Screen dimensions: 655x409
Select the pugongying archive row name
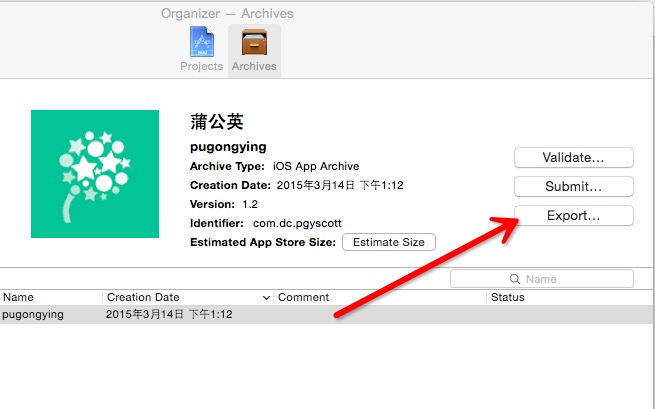pyautogui.click(x=33, y=315)
